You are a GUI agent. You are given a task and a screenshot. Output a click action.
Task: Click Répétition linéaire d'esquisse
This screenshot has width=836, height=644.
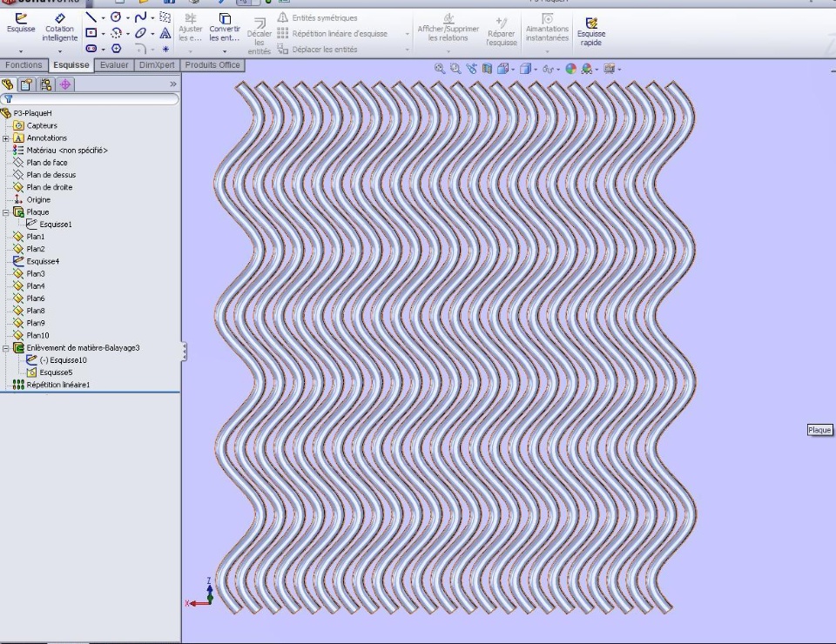[332, 34]
